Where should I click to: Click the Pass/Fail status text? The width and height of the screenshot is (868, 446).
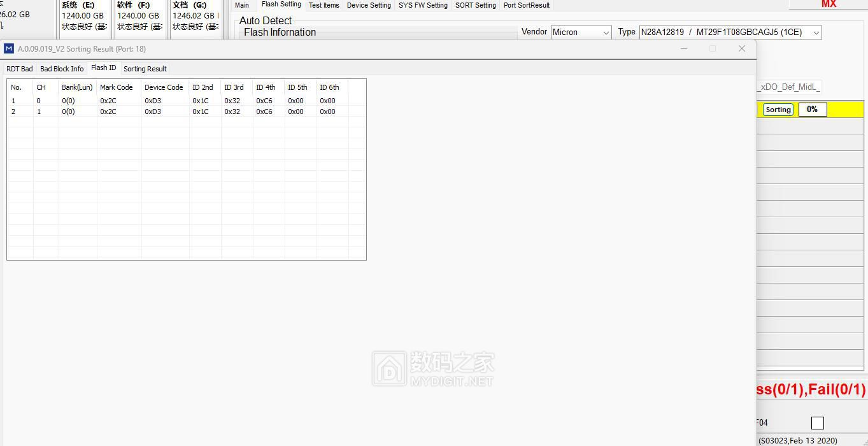point(811,389)
